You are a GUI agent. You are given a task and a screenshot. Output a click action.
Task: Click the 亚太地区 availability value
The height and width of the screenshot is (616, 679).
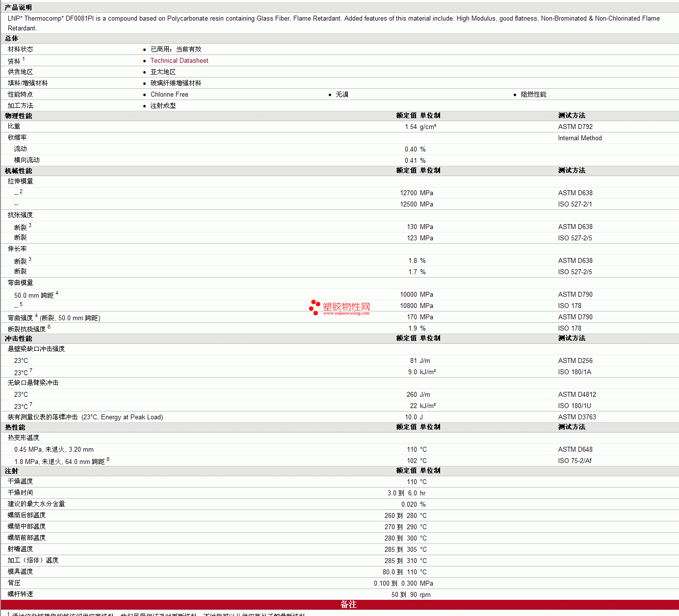[x=163, y=72]
